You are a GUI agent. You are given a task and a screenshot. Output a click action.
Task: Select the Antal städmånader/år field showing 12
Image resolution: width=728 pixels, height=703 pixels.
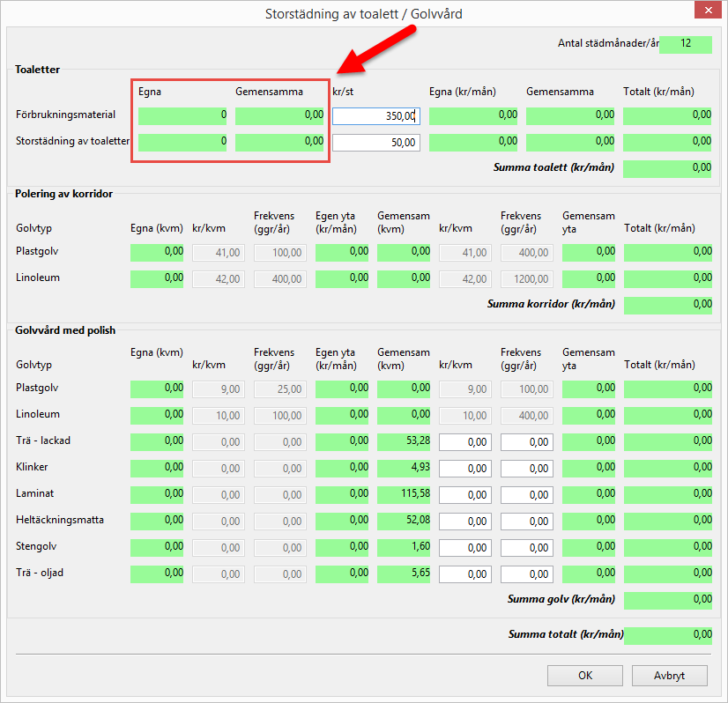point(685,44)
